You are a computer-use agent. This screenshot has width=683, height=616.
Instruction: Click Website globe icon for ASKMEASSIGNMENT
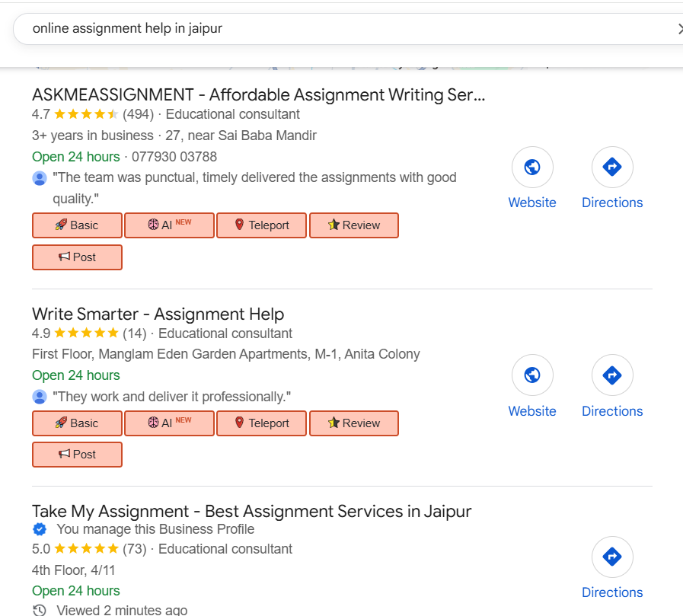pyautogui.click(x=532, y=168)
